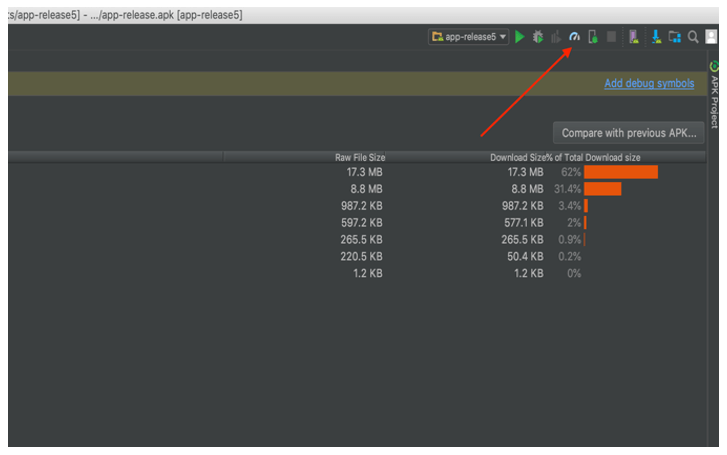The image size is (727, 455).
Task: Open the Profile gauge icon
Action: coord(574,37)
